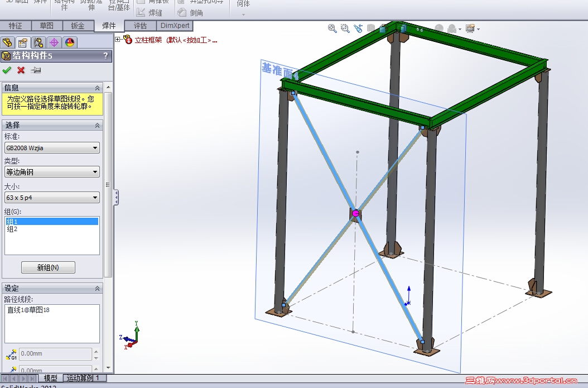
Task: Click the Zoom to Area icon
Action: (x=345, y=28)
